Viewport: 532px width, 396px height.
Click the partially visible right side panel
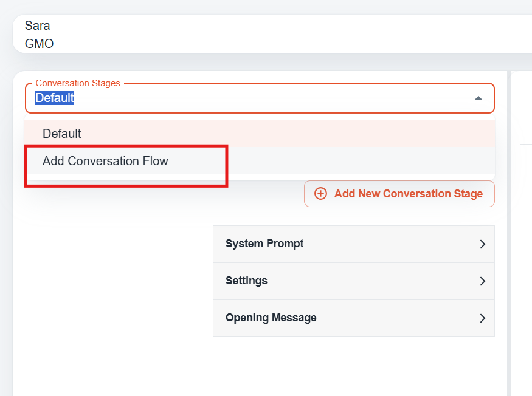(x=522, y=234)
